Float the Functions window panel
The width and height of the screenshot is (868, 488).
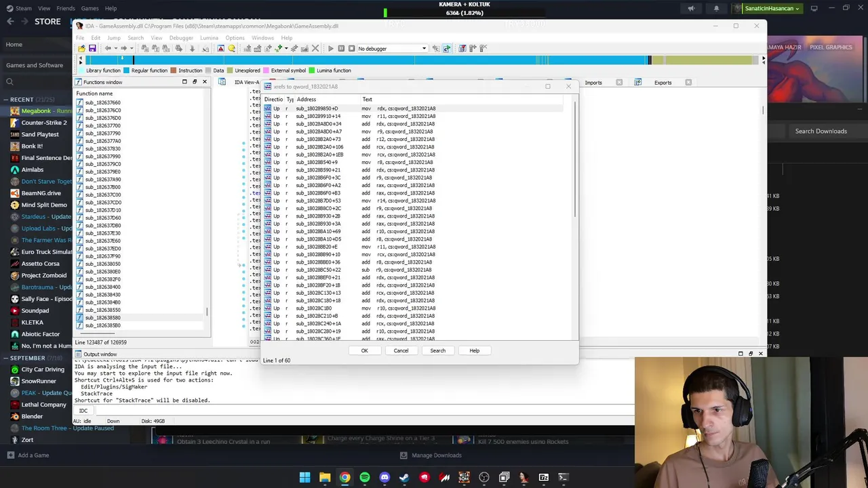(194, 82)
